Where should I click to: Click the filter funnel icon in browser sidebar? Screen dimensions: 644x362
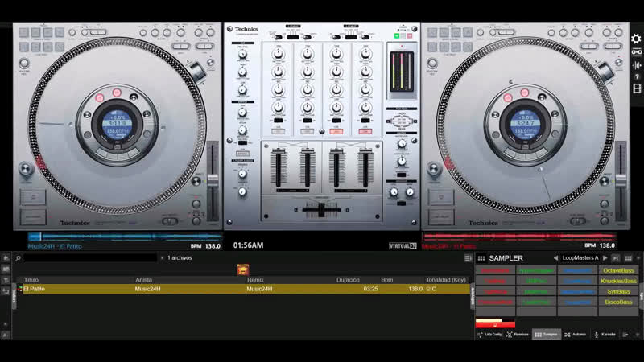tap(6, 280)
